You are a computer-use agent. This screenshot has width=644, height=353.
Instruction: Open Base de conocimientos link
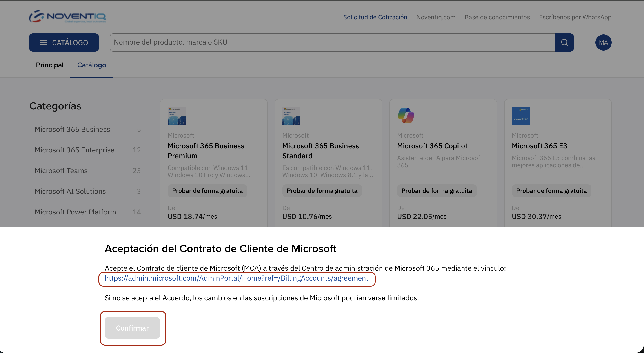point(497,17)
